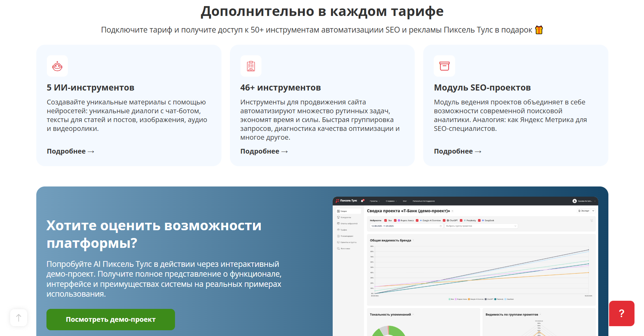Open Подробнее link under Модуль SEO-проектов
644x336 pixels.
click(457, 151)
